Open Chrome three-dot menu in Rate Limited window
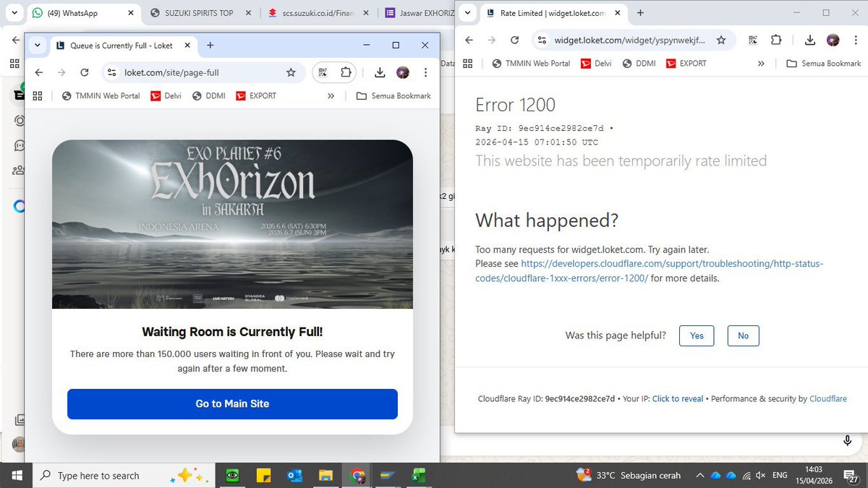 coord(855,40)
